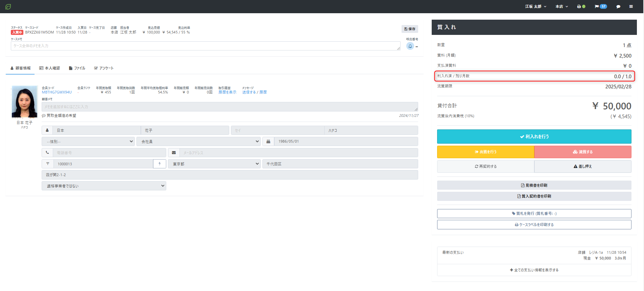Screen dimensions: 644x291
Task: Click the phone icon
Action: (47, 153)
